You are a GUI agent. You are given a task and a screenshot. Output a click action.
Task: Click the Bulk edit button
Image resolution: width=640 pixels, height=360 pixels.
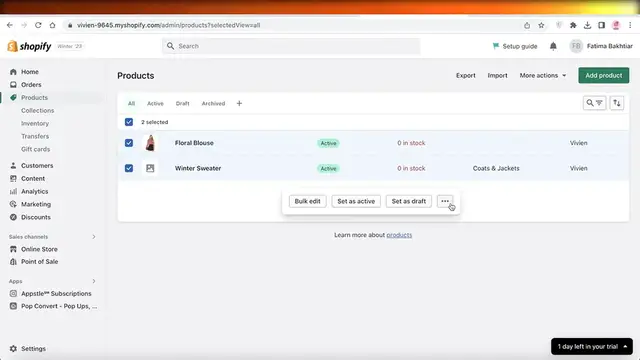[x=307, y=201]
